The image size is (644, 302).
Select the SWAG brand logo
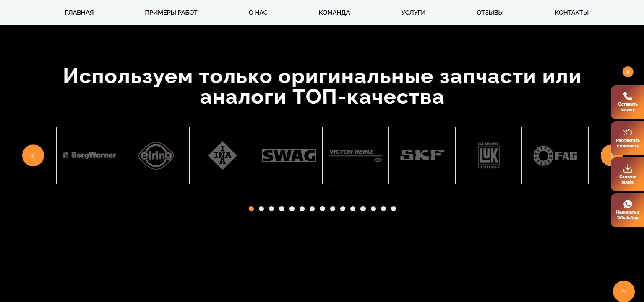pos(289,155)
